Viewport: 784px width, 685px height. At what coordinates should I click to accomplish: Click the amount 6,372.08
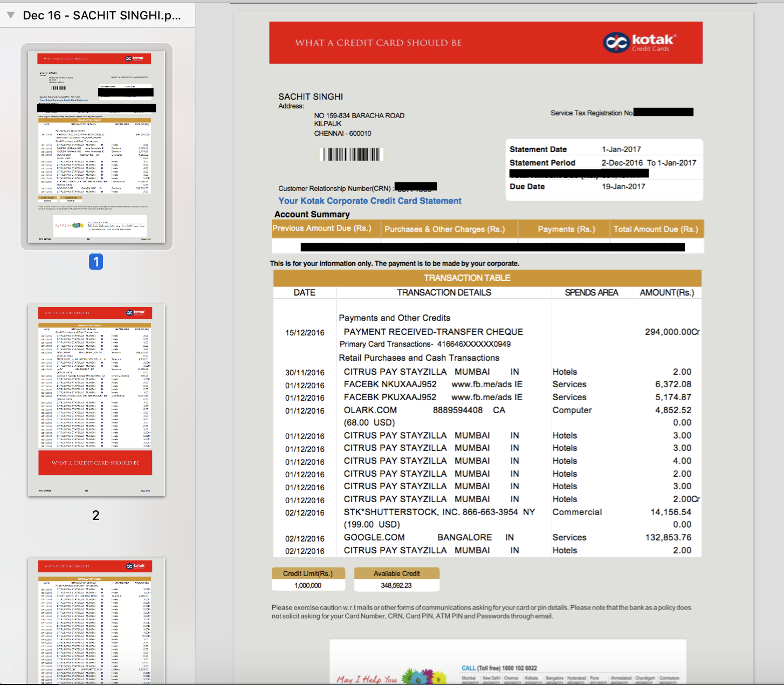pyautogui.click(x=673, y=385)
